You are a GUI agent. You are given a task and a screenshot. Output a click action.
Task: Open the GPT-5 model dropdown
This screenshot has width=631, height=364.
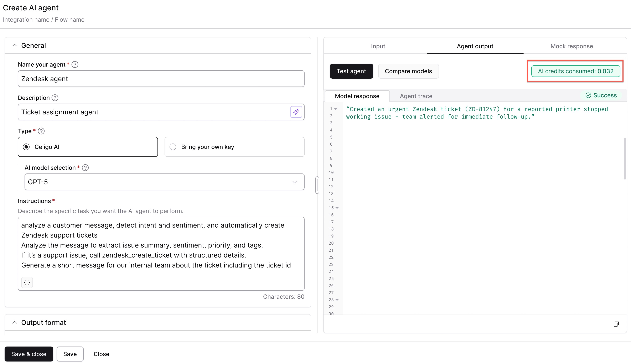coord(165,182)
